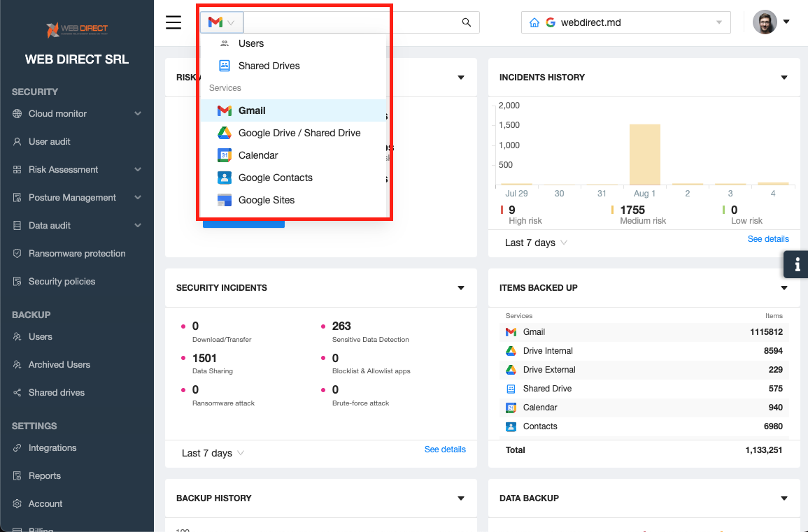The width and height of the screenshot is (808, 532).
Task: Select Shared Drives icon in dropdown
Action: (224, 66)
